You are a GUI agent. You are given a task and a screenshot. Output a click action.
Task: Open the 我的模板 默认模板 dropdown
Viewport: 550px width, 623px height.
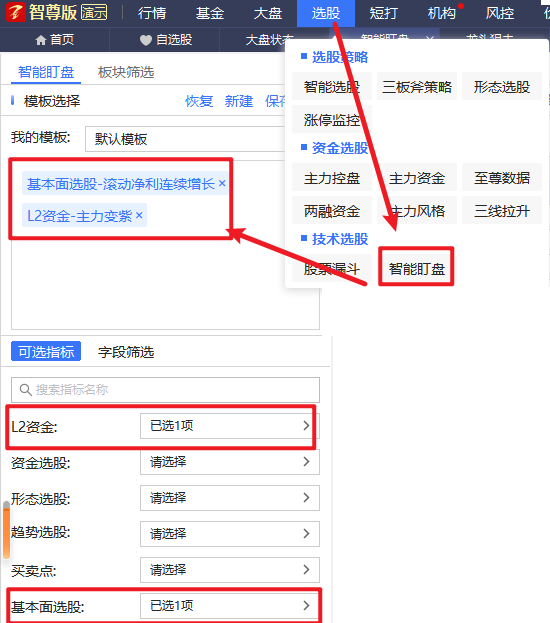(185, 139)
